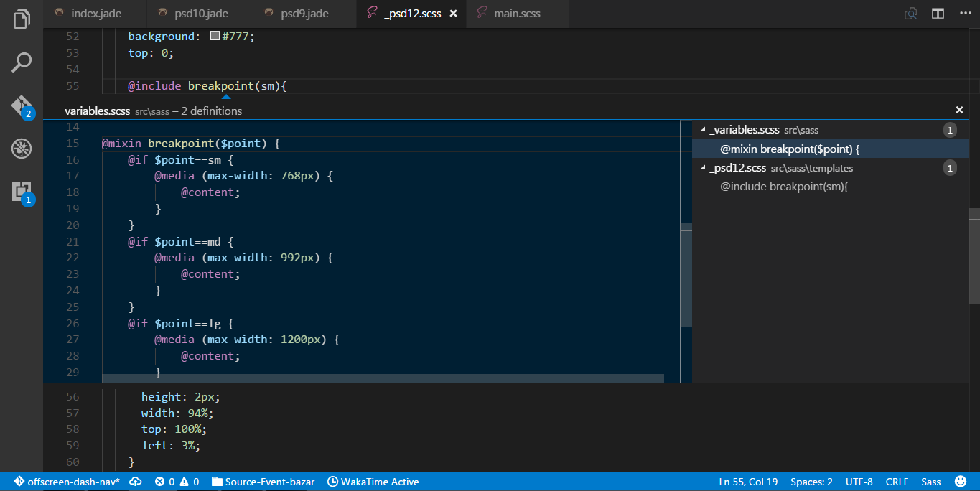
Task: Open Extensions view with 1 update badge
Action: tap(22, 192)
